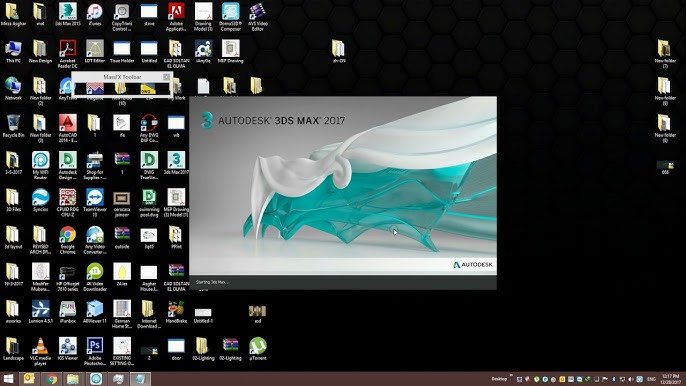The height and width of the screenshot is (386, 686).
Task: Open the IGS Viewer desktop shortcut
Action: pyautogui.click(x=68, y=349)
